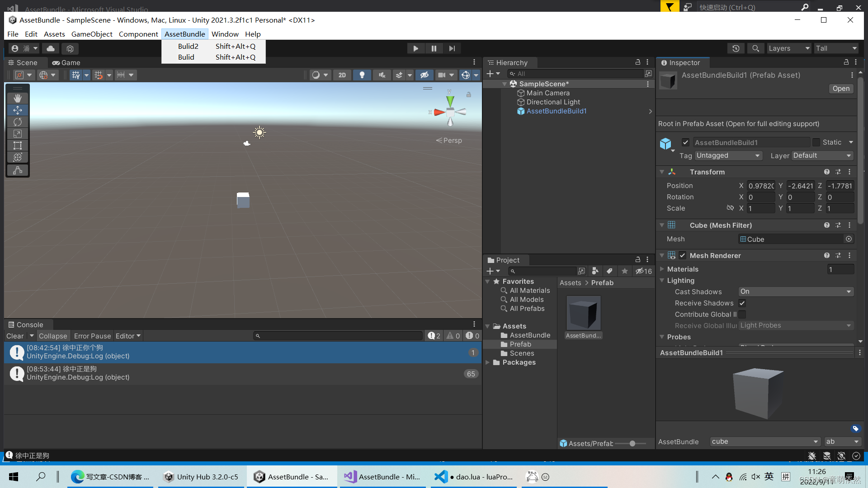Click the Pause button
Image resolution: width=868 pixels, height=488 pixels.
(434, 48)
